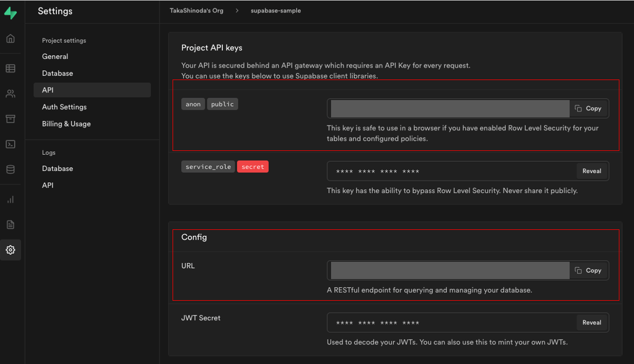Image resolution: width=634 pixels, height=364 pixels.
Task: Open the Reports bar chart icon
Action: tap(10, 200)
